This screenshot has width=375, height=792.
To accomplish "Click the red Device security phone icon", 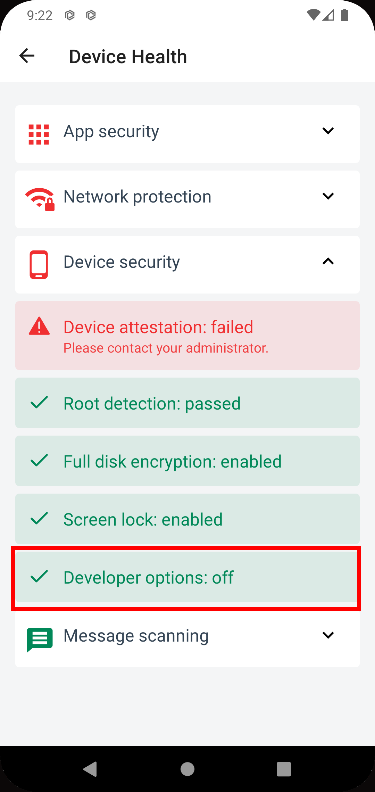I will click(39, 264).
